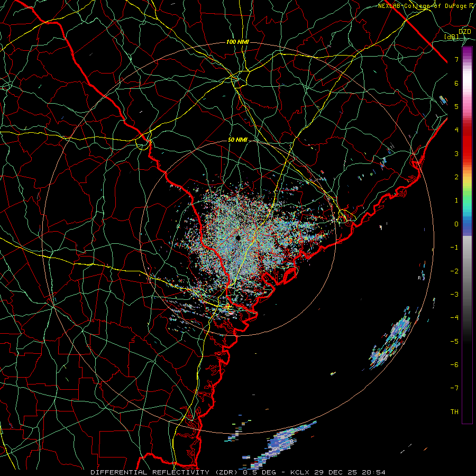Viewport: 476px width, 476px height.
Task: Click the "KCLX" station ID in the caption
Action: [x=300, y=472]
